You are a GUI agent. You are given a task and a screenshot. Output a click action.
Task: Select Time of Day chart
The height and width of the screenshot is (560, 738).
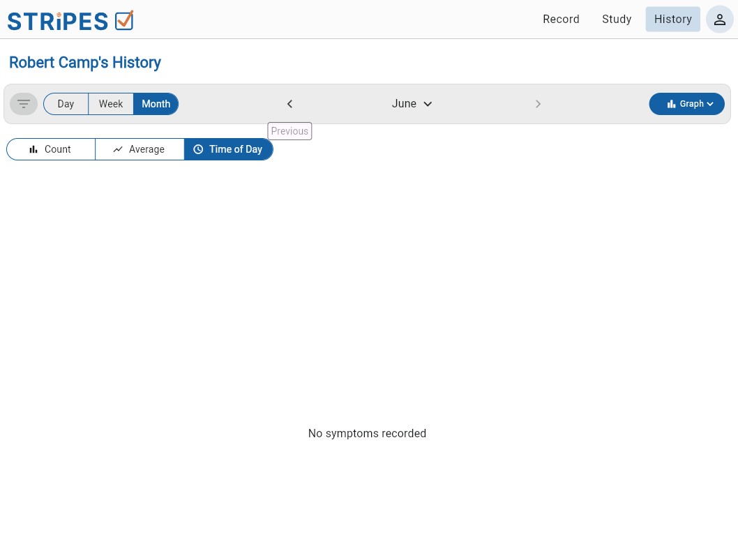click(x=228, y=149)
